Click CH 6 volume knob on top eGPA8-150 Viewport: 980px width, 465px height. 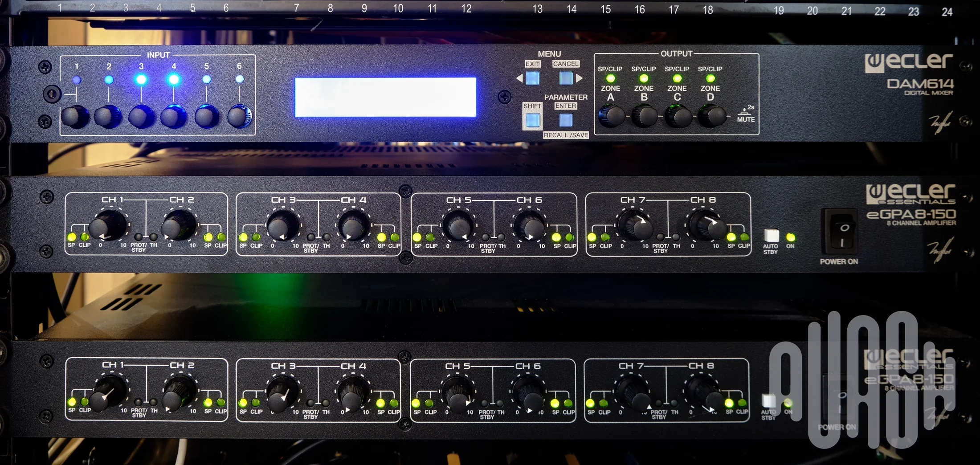pos(530,226)
